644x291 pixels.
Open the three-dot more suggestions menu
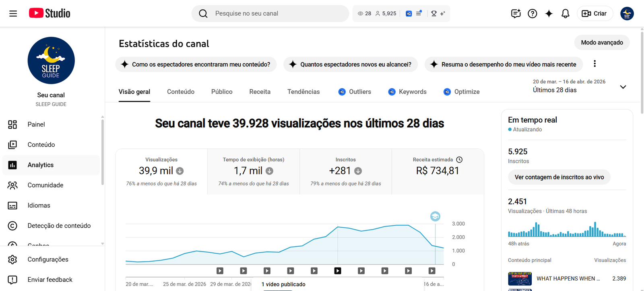pyautogui.click(x=594, y=64)
